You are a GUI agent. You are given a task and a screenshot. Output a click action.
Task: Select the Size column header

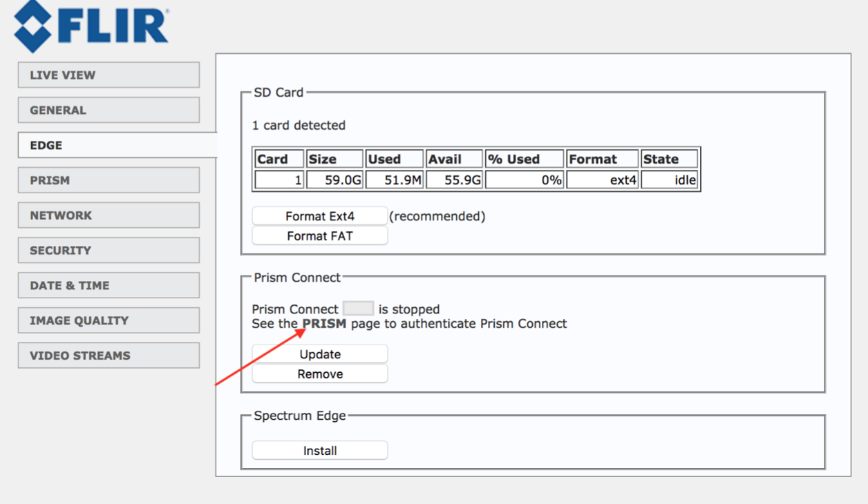click(334, 159)
